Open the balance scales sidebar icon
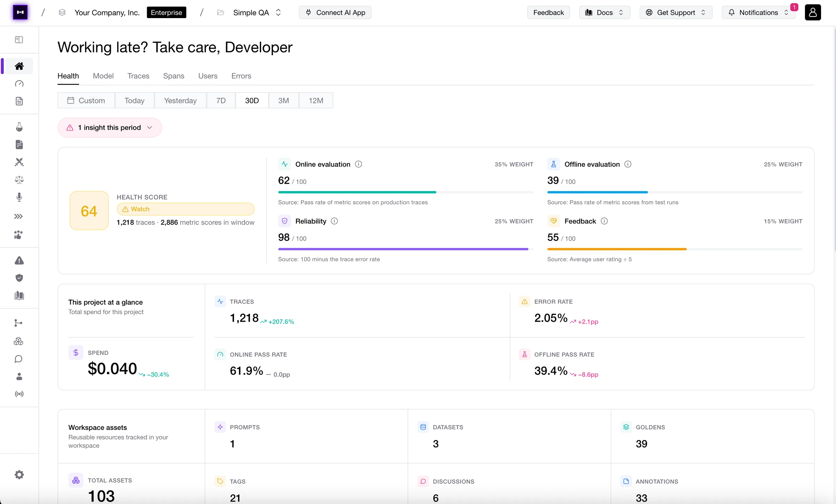This screenshot has width=836, height=504. (19, 180)
